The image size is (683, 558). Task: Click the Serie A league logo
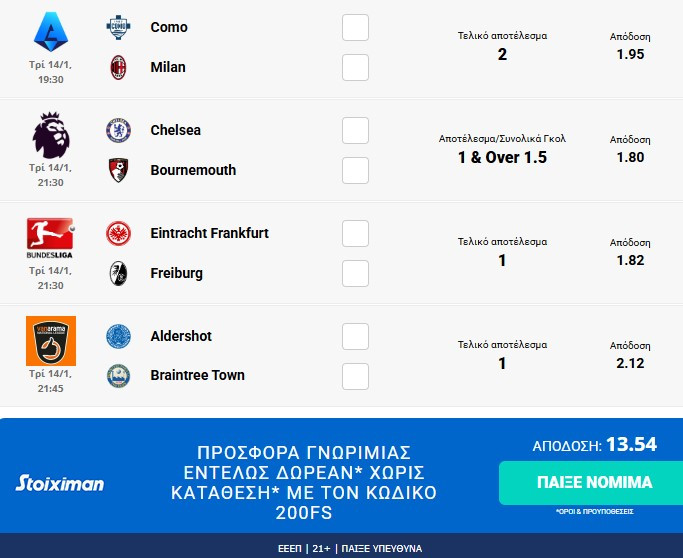click(51, 32)
